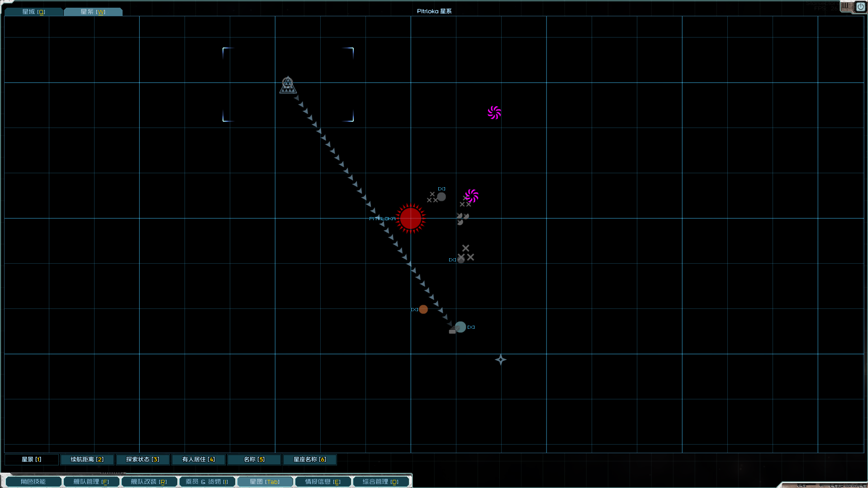
Task: Click the triple satellite dish relay icon
Action: 462,219
